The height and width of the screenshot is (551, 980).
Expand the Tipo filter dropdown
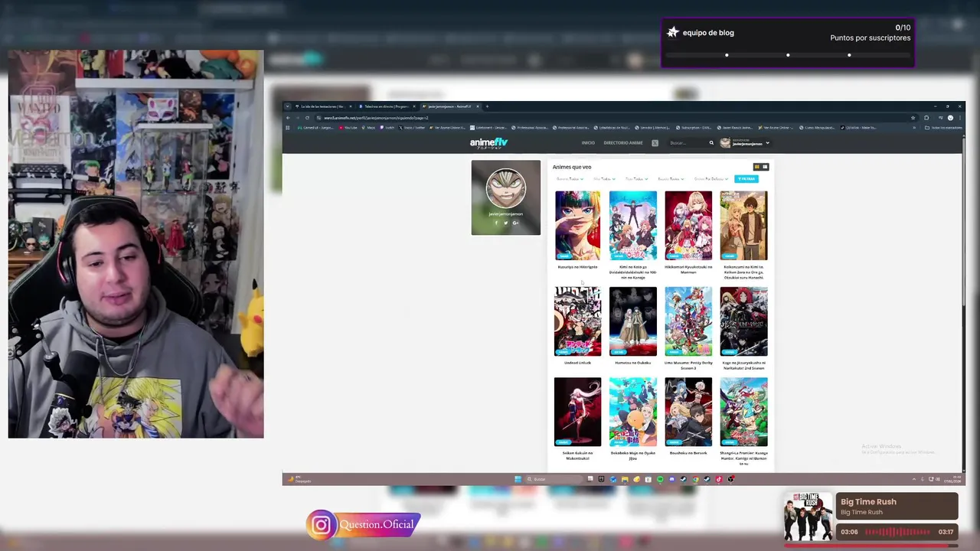click(636, 179)
